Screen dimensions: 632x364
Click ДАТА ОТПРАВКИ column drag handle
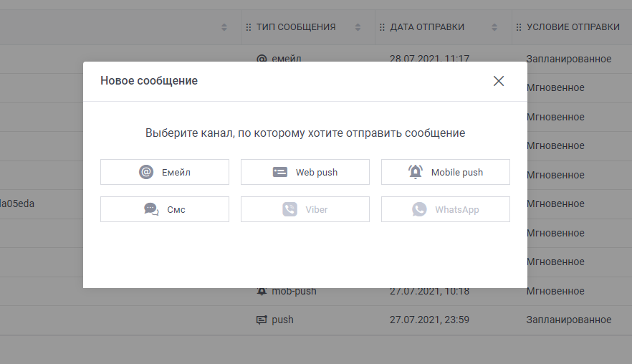(x=382, y=27)
